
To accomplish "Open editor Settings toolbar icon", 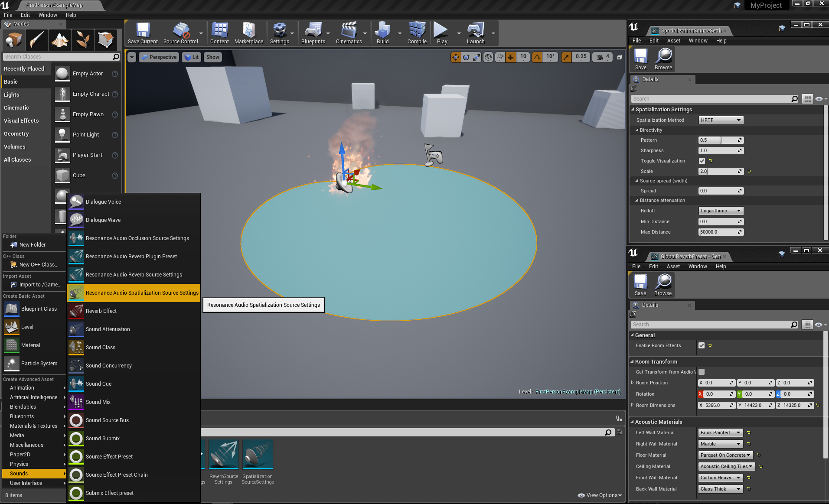I will 279,33.
